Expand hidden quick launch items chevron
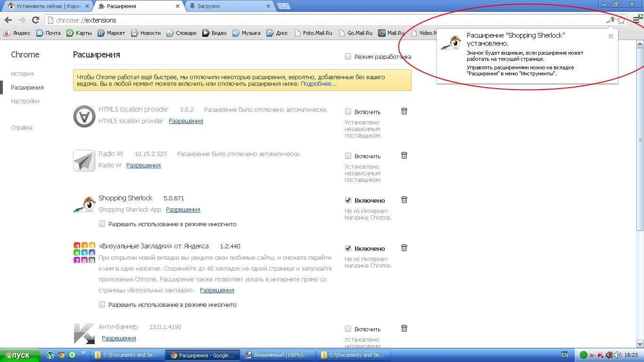The height and width of the screenshot is (362, 644). (83, 353)
